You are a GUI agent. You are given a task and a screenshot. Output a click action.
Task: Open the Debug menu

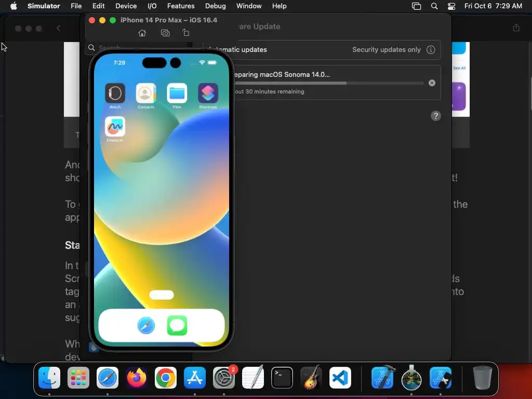tap(216, 6)
